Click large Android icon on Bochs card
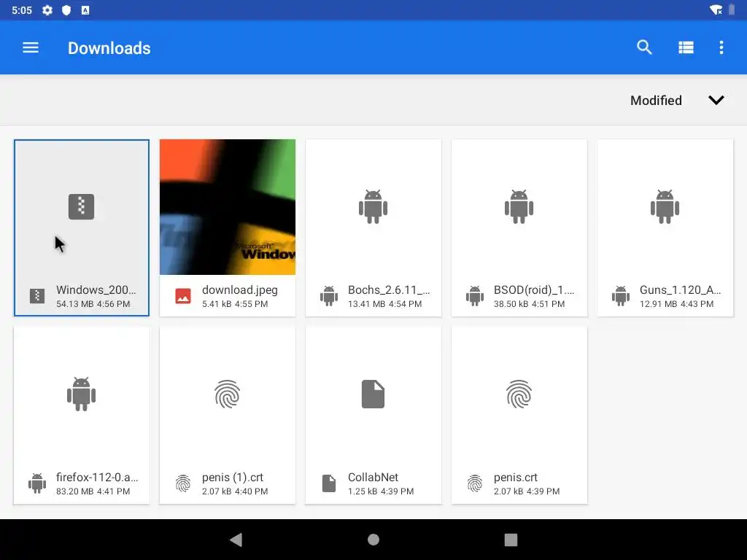The image size is (747, 560). point(373,206)
